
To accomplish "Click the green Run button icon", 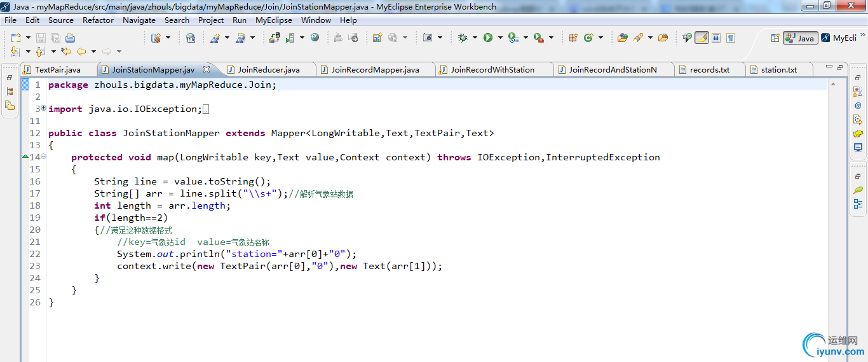I will 488,38.
